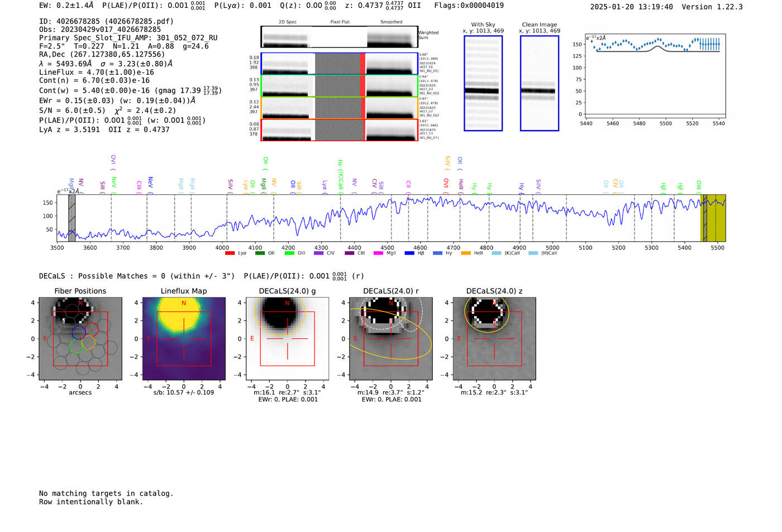The width and height of the screenshot is (782, 532).
Task: Click the timestamp 2025-01-20 13:19:40
Action: click(632, 7)
